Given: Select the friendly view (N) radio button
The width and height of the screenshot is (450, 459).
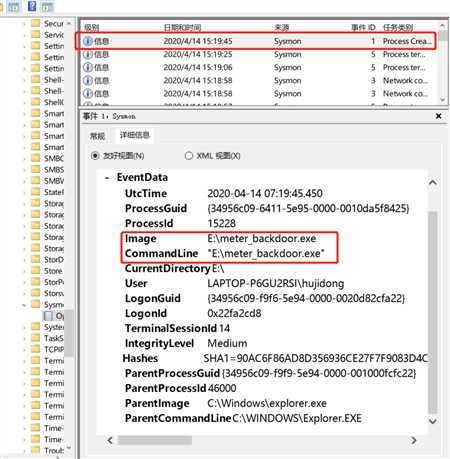Looking at the screenshot, I should point(95,156).
